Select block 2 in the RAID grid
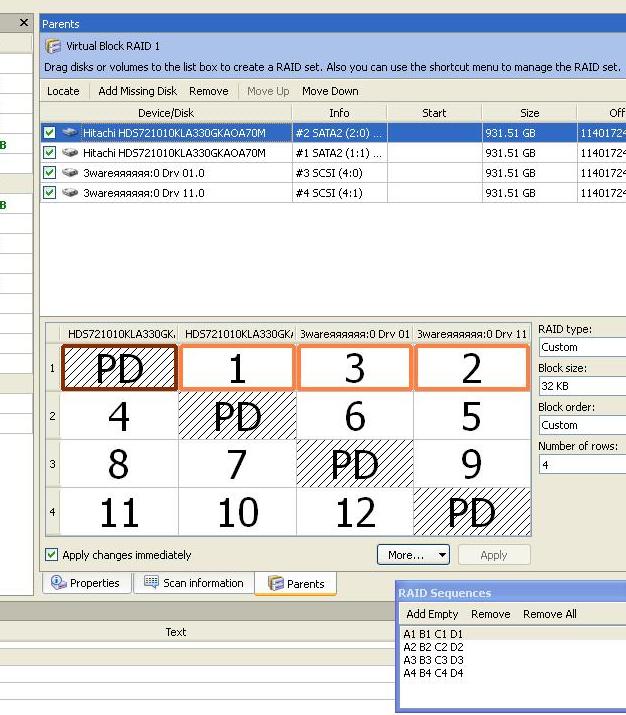The width and height of the screenshot is (626, 715). pyautogui.click(x=472, y=368)
